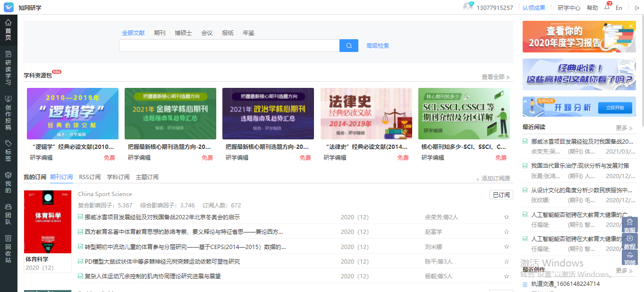Open the 2021年政治学核心期刊 resource thumbnail
The image size is (644, 292).
click(x=268, y=113)
